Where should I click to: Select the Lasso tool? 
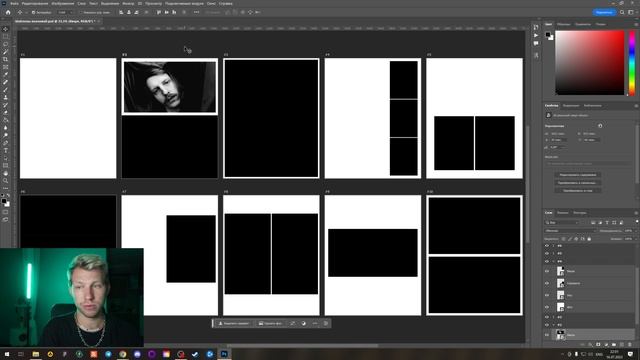click(5, 44)
